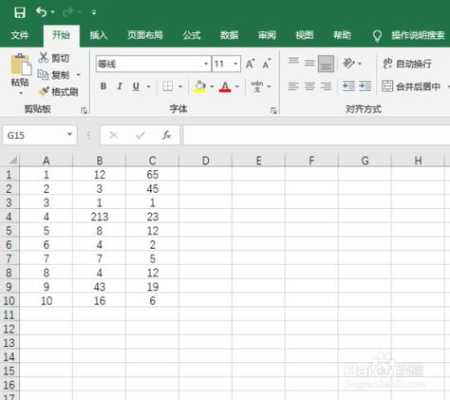
Task: Increase font size with larger A icon
Action: click(x=250, y=64)
